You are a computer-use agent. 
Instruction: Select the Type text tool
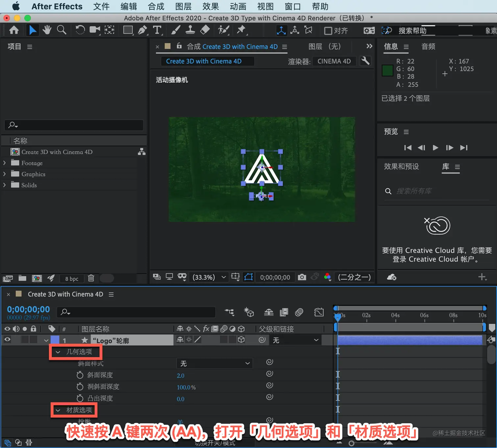(157, 30)
